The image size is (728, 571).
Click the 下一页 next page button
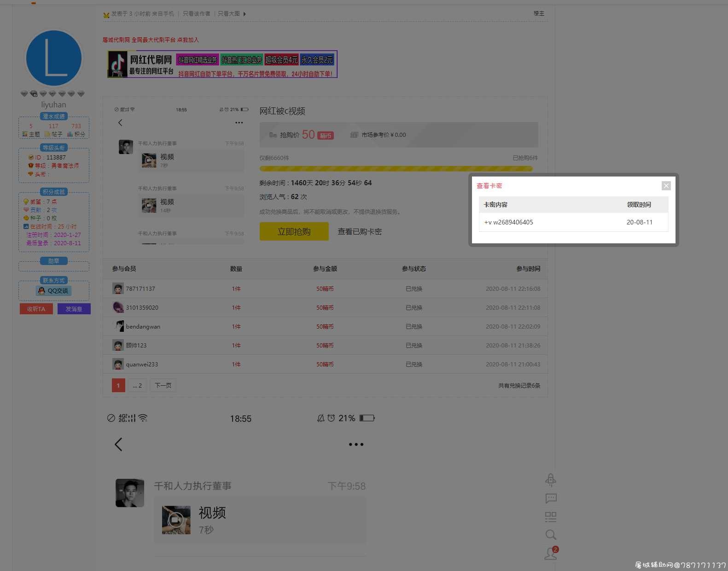click(163, 385)
